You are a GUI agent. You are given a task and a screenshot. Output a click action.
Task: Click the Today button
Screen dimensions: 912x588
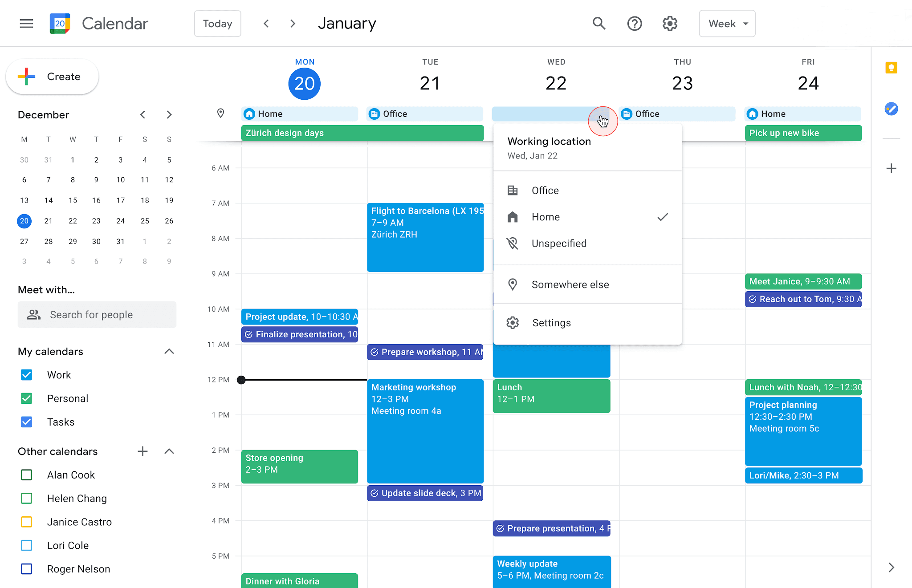coord(217,24)
